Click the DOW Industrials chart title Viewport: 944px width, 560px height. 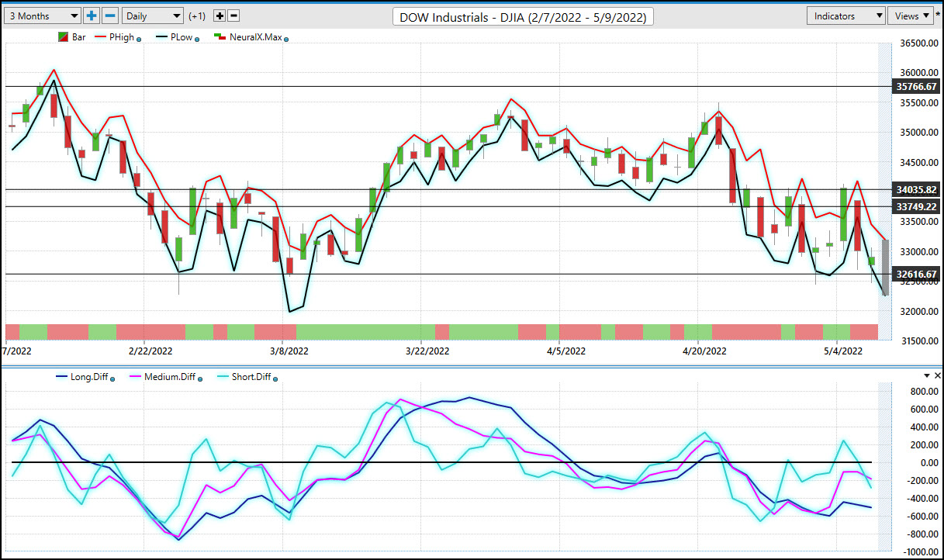(x=523, y=16)
